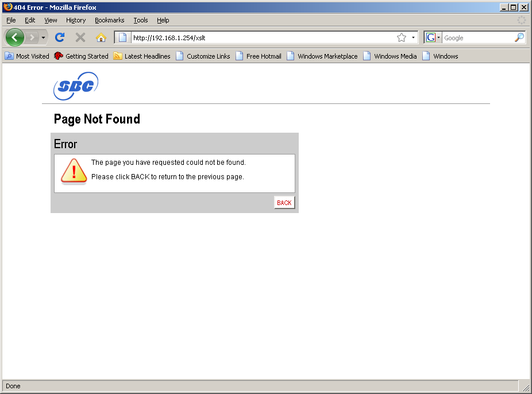
Task: Open the back/forward history dropdown arrow
Action: click(43, 37)
